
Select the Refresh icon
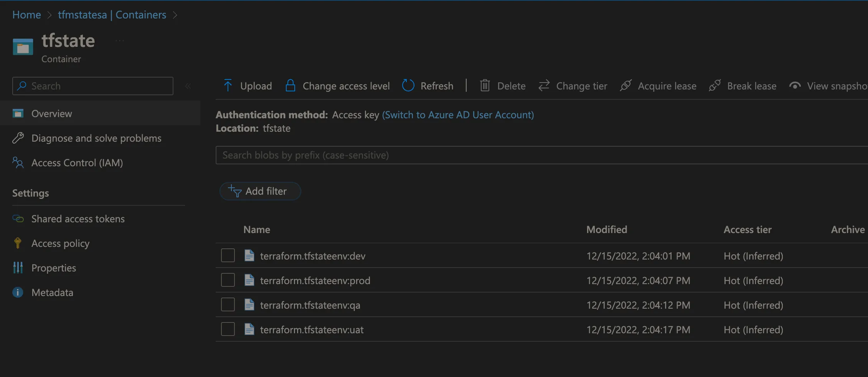(408, 86)
